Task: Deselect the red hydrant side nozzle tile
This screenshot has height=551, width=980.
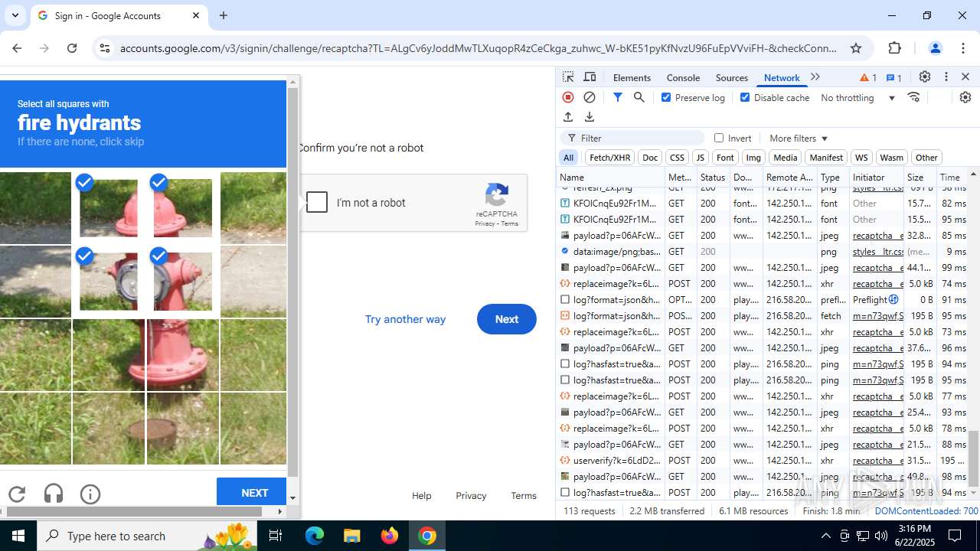Action: 183,282
